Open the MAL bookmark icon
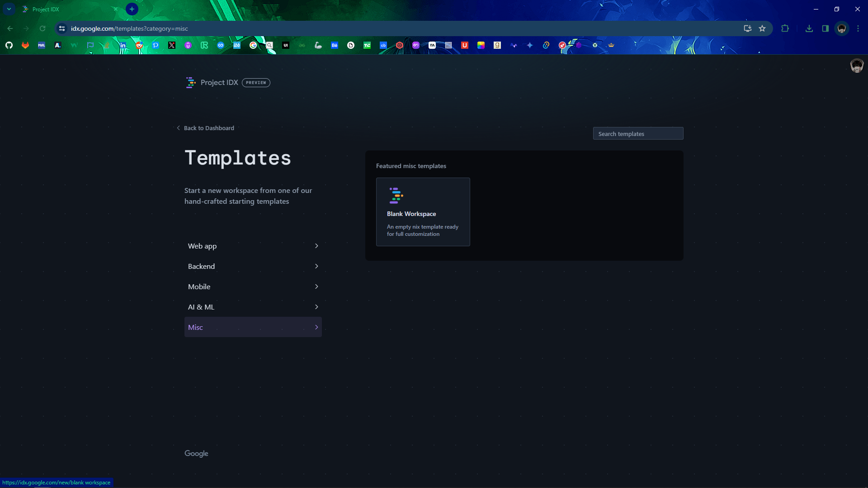The height and width of the screenshot is (488, 868). coord(42,45)
